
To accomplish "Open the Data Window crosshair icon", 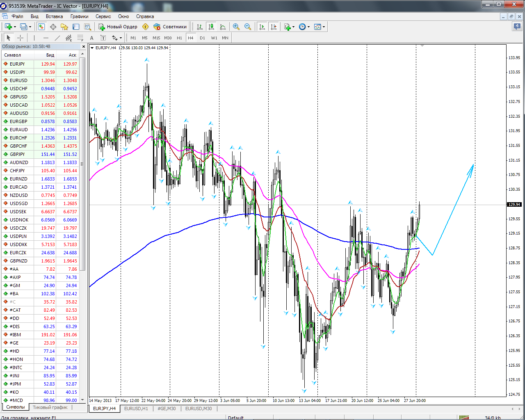I will (53, 27).
